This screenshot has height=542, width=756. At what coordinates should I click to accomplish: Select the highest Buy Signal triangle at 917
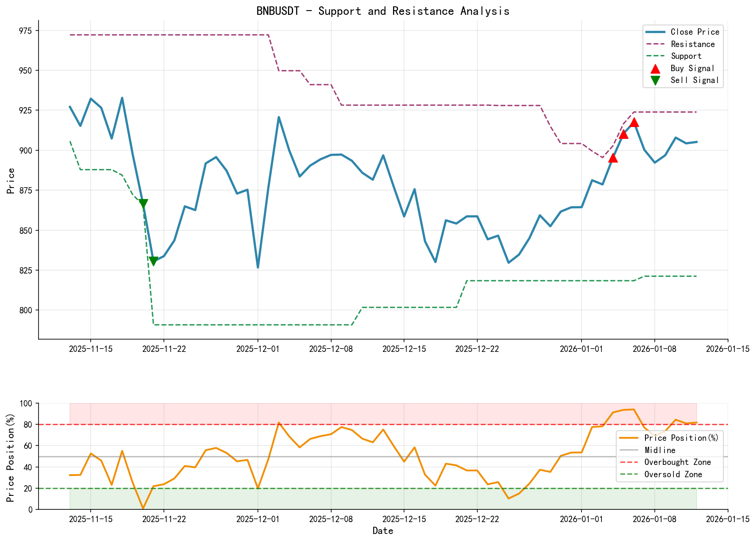coord(634,123)
